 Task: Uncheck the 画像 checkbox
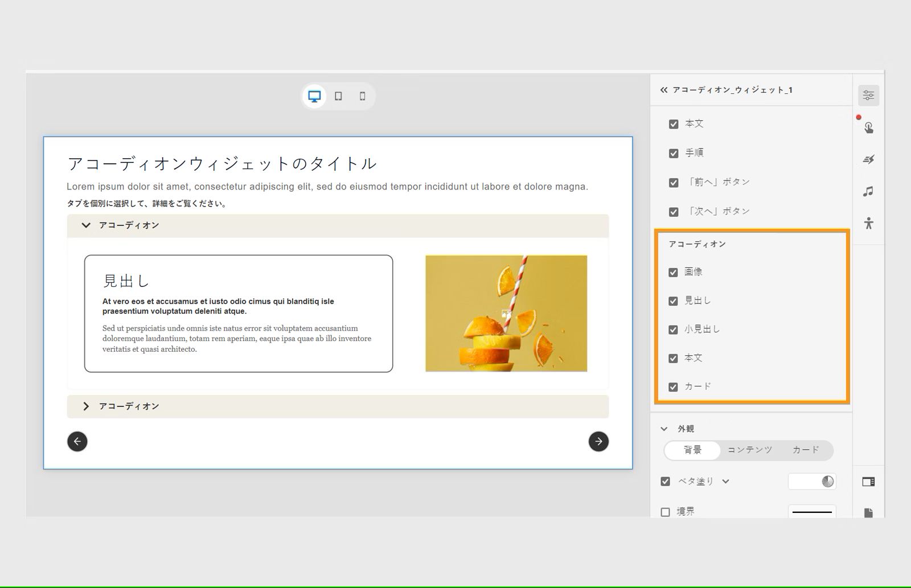tap(673, 272)
